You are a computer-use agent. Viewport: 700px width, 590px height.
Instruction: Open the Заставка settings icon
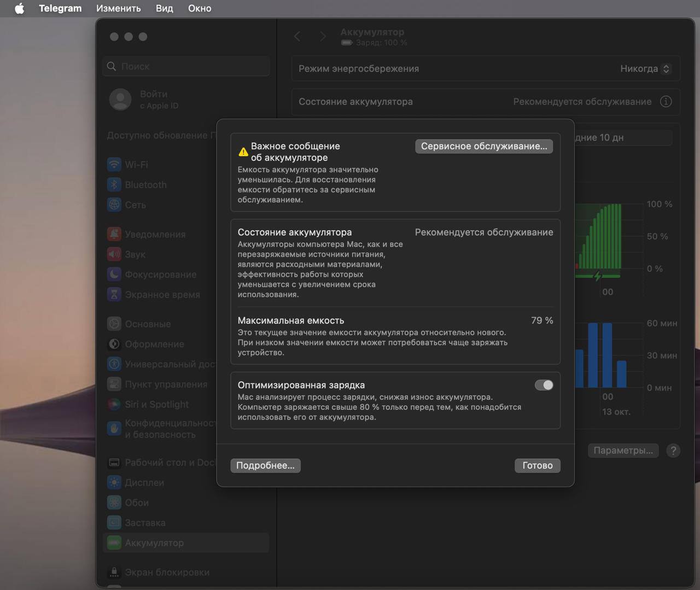click(x=114, y=523)
